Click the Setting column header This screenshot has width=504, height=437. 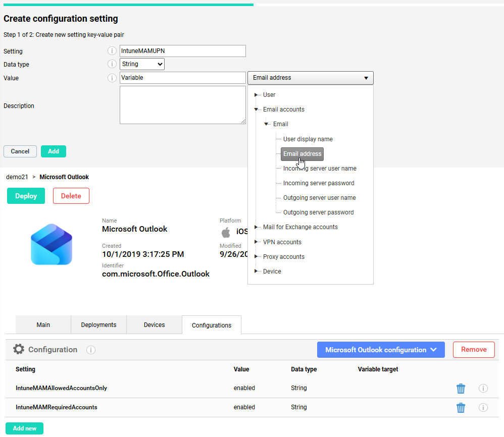tap(25, 369)
